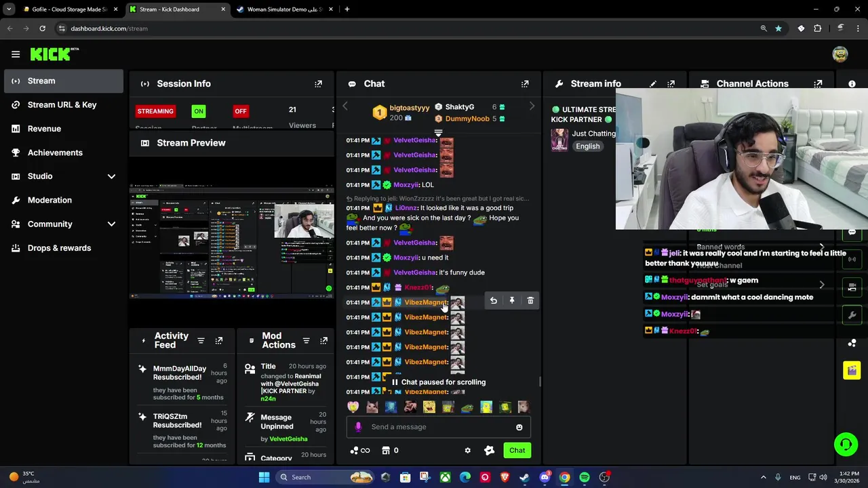Viewport: 868px width, 488px height.
Task: Open n24n link in Mod Actions
Action: [x=269, y=399]
